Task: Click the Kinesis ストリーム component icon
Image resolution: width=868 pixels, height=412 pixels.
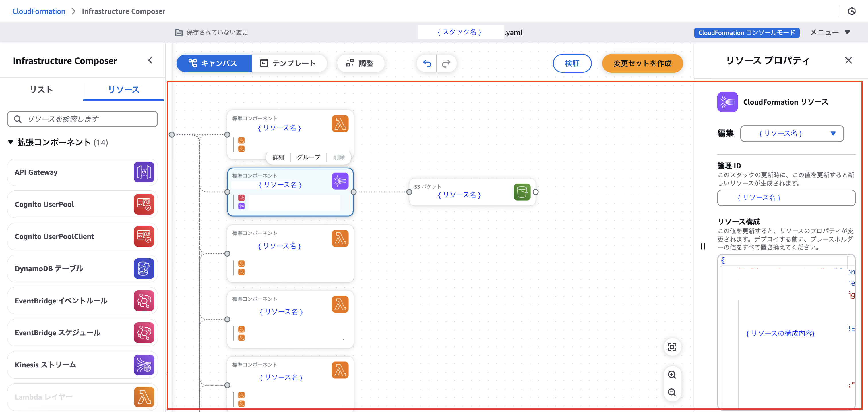Action: (x=144, y=365)
